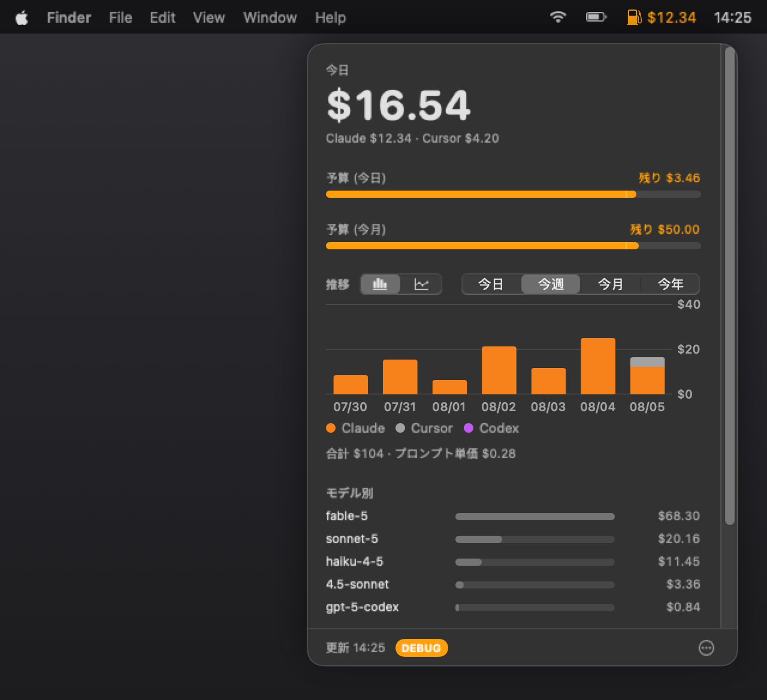The image size is (767, 700).
Task: Open the Apple menu
Action: coord(22,17)
